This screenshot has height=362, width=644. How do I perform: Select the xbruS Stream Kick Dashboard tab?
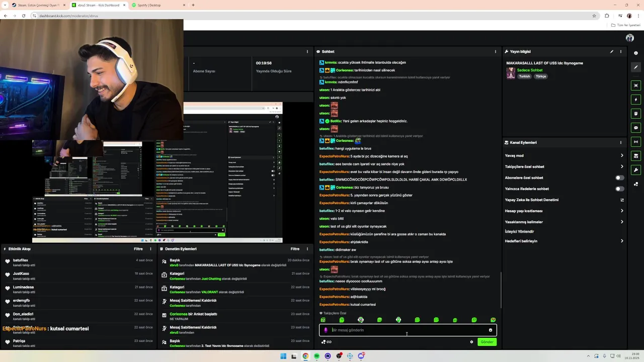click(98, 5)
